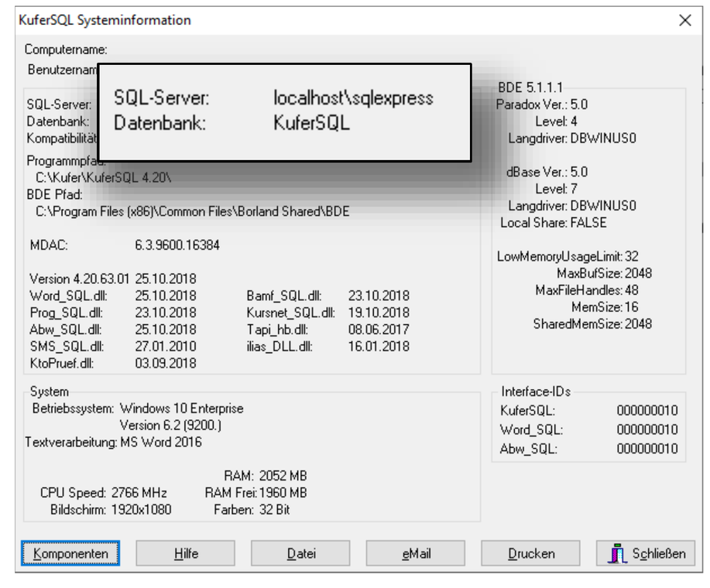The image size is (710, 588).
Task: Select Word_SQL.dll entry
Action: [68, 296]
